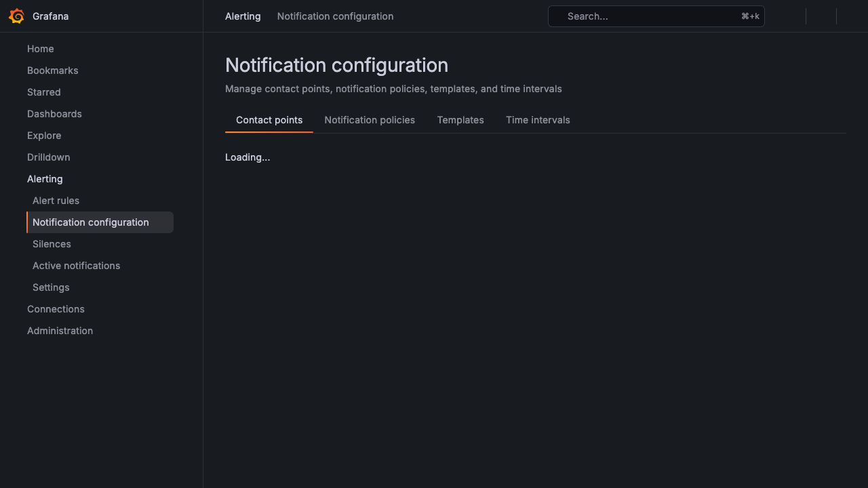Open Bookmarks in the sidebar

pyautogui.click(x=53, y=70)
